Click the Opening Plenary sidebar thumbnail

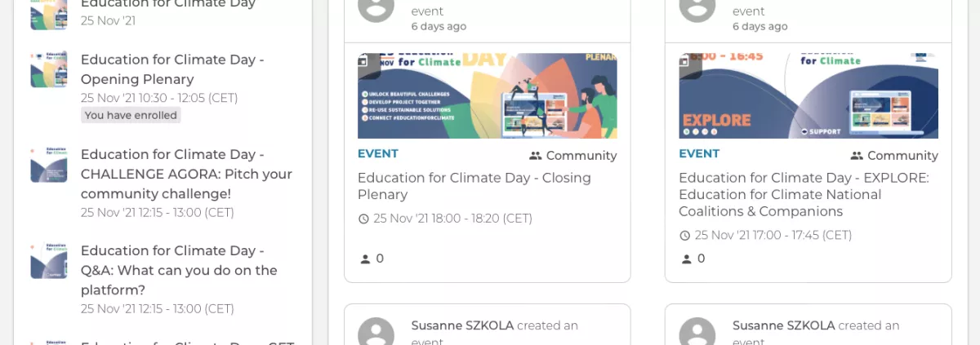click(x=49, y=69)
